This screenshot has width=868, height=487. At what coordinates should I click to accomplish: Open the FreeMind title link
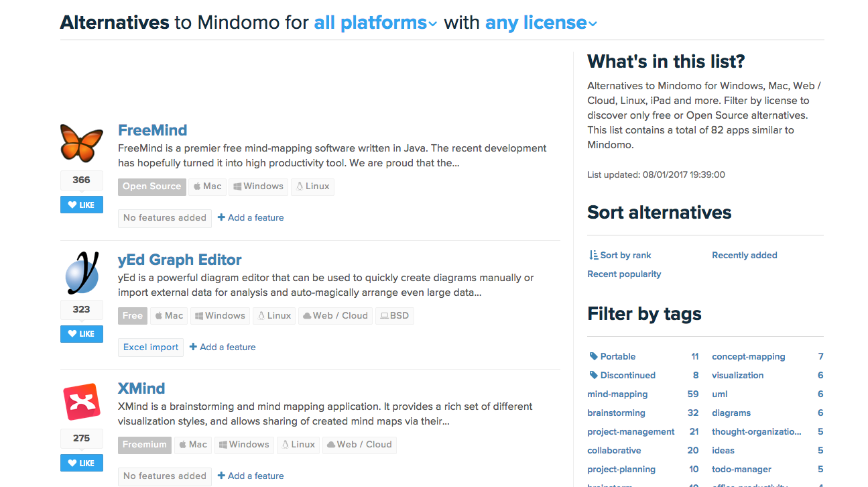(x=152, y=131)
